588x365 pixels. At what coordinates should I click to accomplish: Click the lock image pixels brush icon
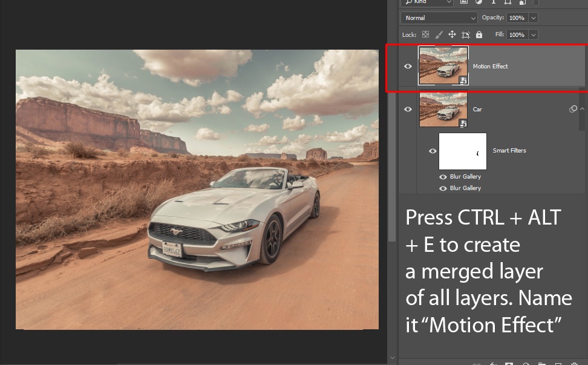(439, 35)
